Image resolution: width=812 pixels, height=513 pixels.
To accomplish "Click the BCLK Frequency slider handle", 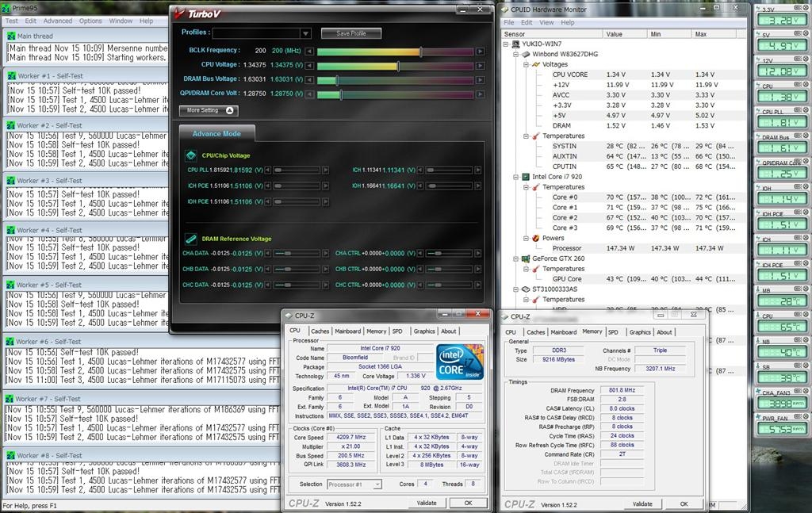I will tap(420, 52).
